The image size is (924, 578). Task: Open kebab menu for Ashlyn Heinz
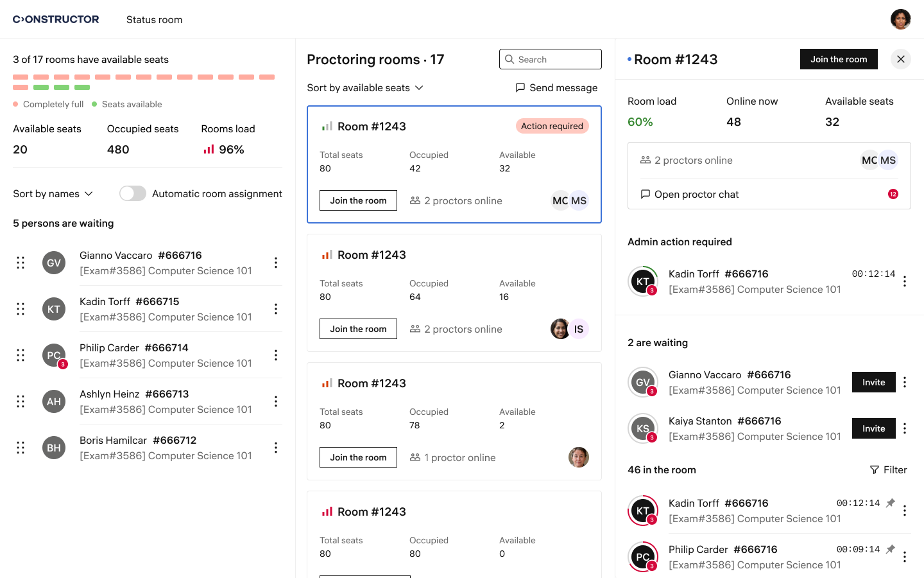pos(276,401)
